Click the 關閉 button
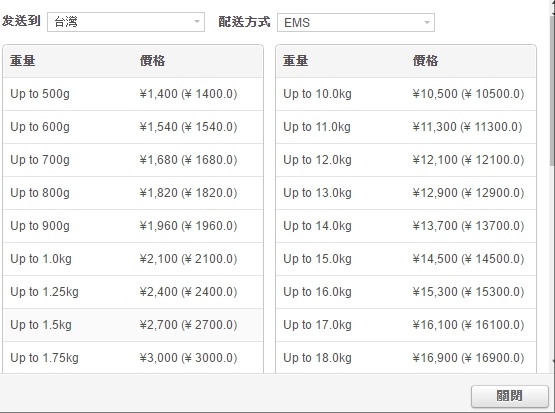 tap(509, 396)
